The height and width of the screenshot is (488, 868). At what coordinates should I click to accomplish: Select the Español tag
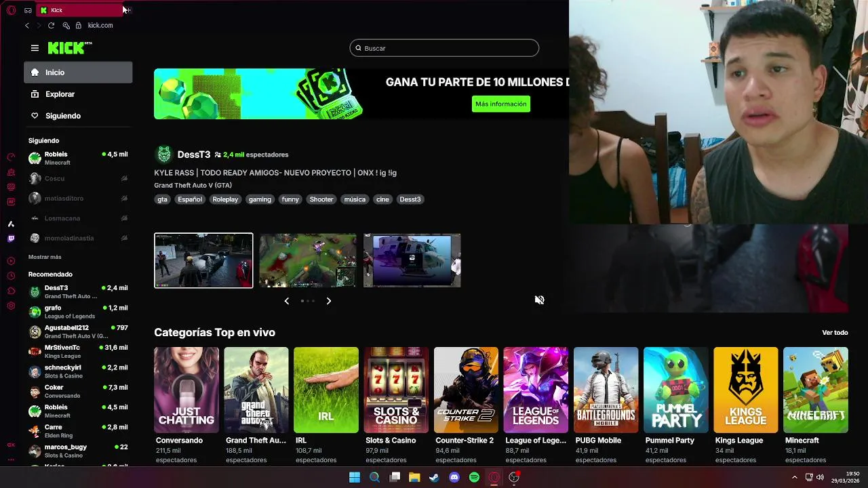190,199
